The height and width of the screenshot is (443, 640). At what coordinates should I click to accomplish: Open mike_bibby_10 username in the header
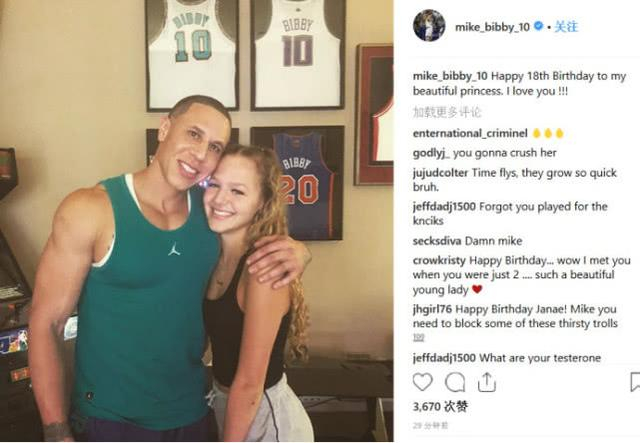tap(492, 27)
